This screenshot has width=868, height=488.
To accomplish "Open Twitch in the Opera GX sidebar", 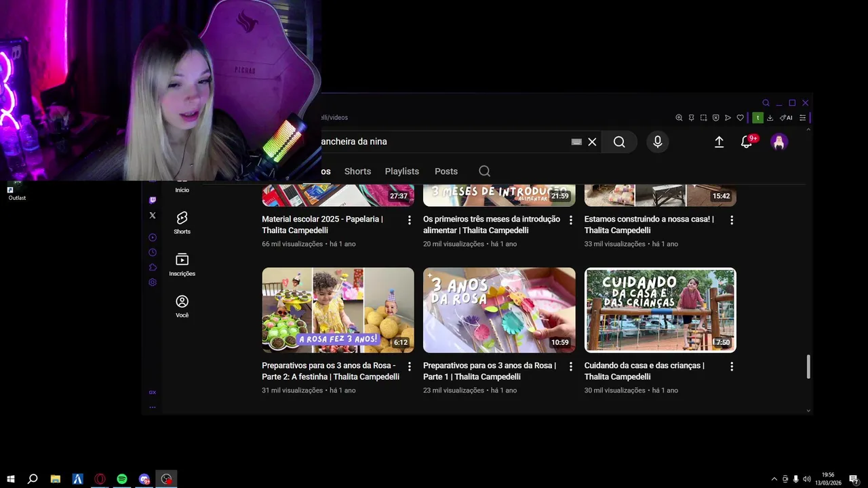I will pyautogui.click(x=152, y=201).
